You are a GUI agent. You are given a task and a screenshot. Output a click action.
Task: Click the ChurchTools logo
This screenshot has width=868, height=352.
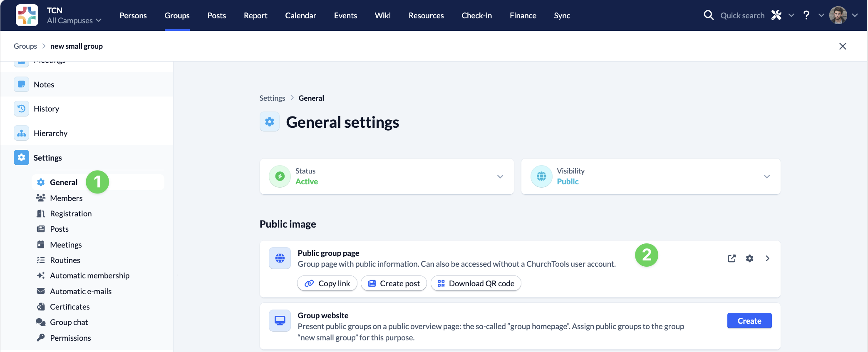(27, 15)
